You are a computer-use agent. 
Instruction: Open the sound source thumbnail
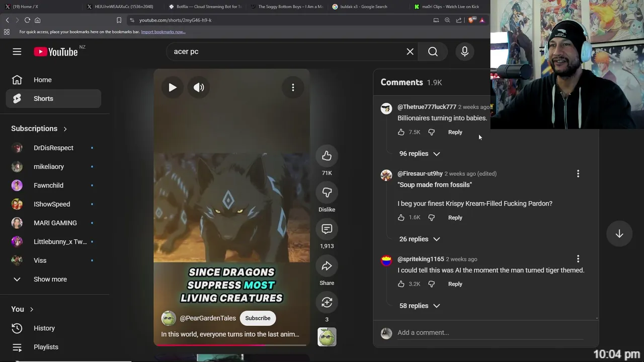point(327,337)
